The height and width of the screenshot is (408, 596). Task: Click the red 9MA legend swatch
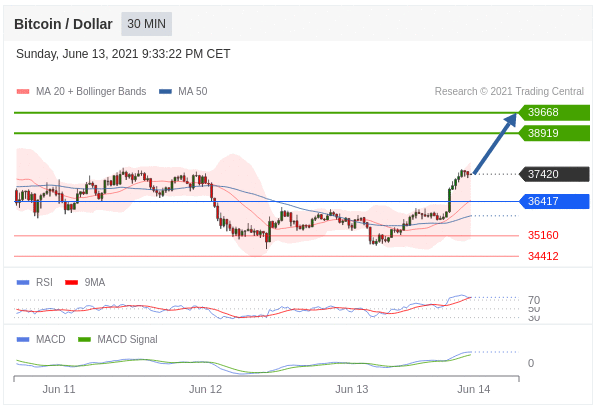(x=71, y=283)
